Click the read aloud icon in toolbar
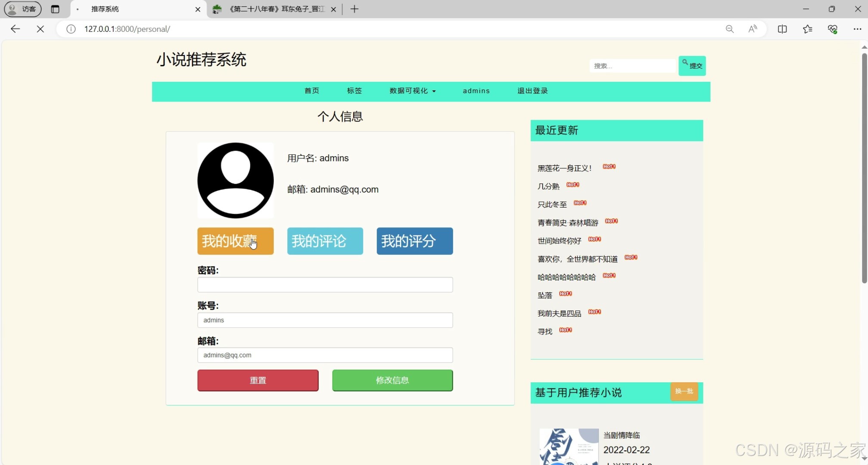The height and width of the screenshot is (465, 868). [x=753, y=29]
